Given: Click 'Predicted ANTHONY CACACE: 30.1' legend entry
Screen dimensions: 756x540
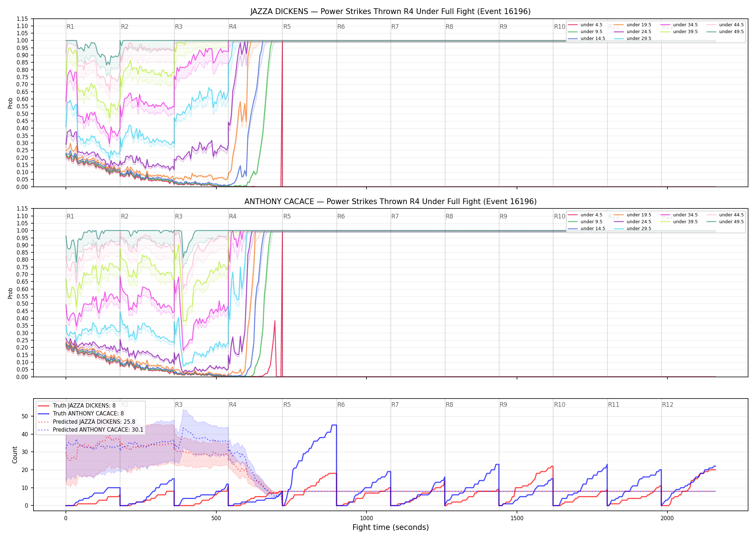Looking at the screenshot, I should click(90, 430).
